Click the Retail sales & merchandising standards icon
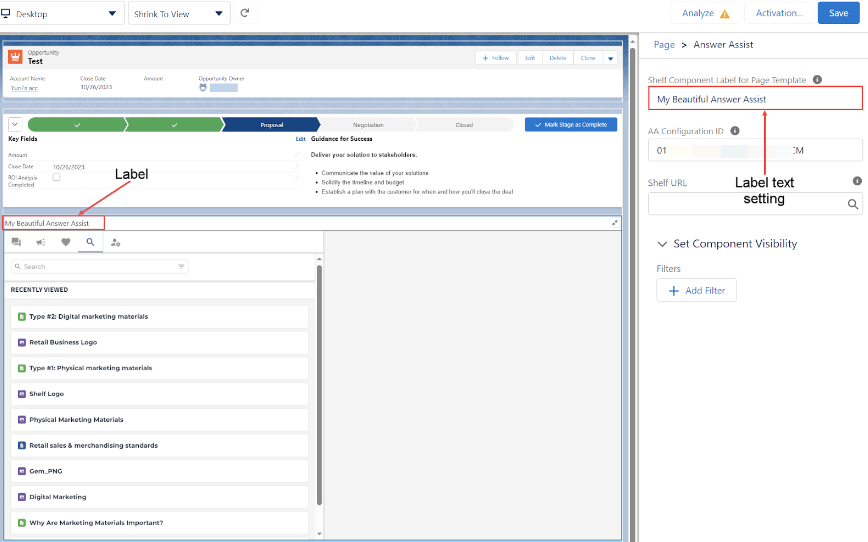 point(22,446)
